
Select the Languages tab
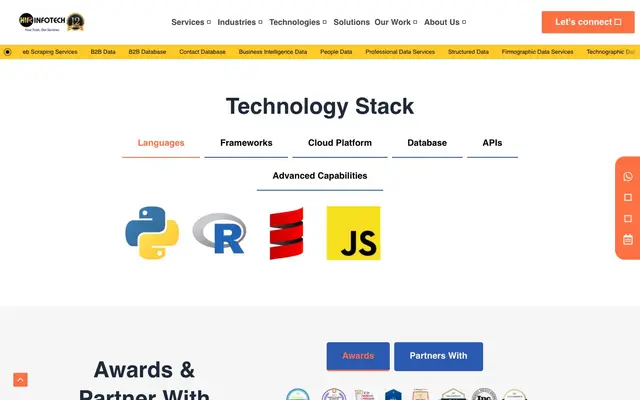coord(161,143)
